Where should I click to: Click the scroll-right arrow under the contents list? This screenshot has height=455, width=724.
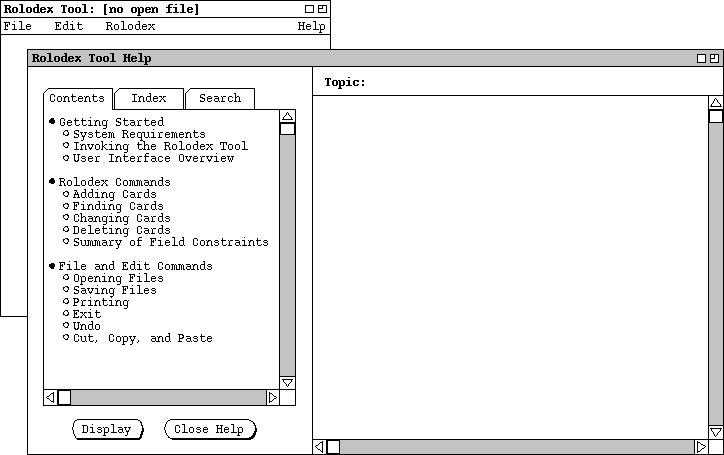pos(272,398)
